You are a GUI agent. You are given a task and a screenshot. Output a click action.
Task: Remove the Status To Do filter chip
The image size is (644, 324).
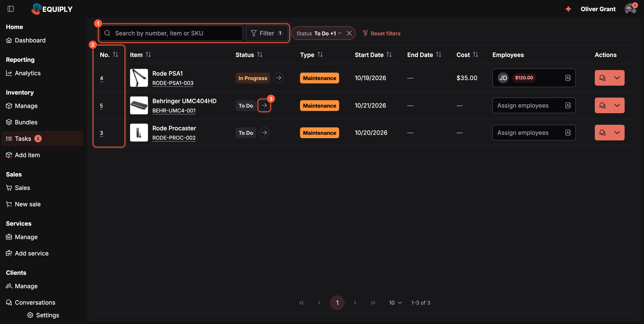349,33
